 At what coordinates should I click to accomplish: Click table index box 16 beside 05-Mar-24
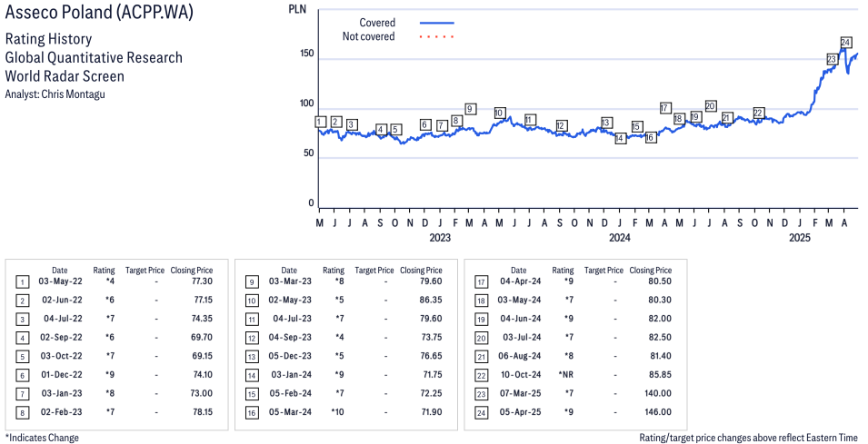point(252,413)
